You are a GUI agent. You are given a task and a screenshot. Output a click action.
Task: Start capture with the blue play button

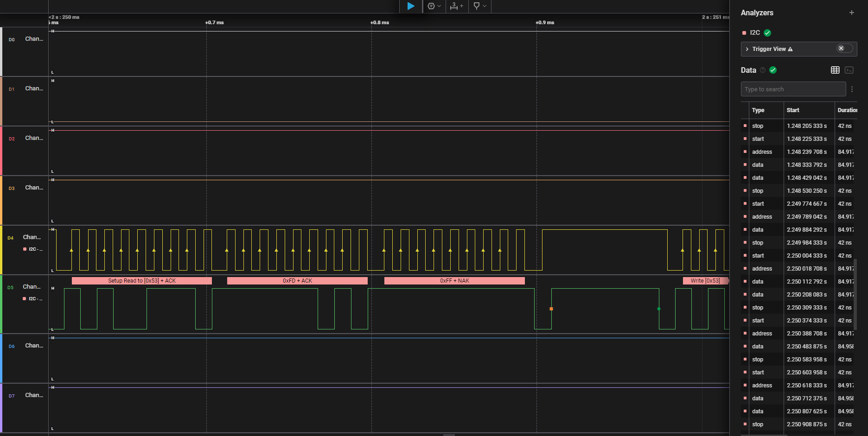point(411,6)
